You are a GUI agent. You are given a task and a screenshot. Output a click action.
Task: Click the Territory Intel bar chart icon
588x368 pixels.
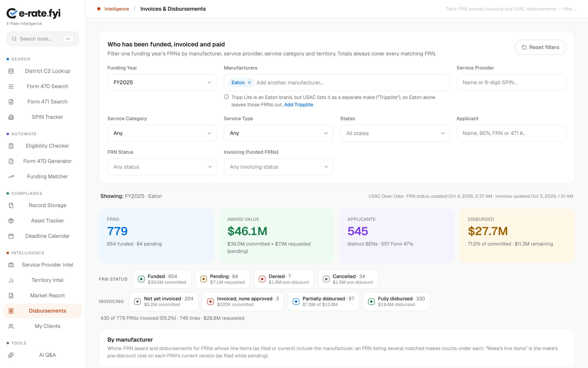[x=11, y=280]
